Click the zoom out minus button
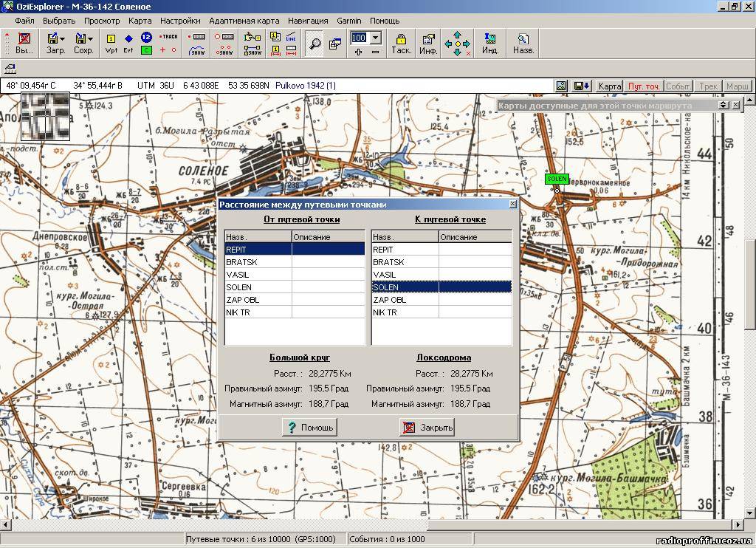 click(376, 51)
